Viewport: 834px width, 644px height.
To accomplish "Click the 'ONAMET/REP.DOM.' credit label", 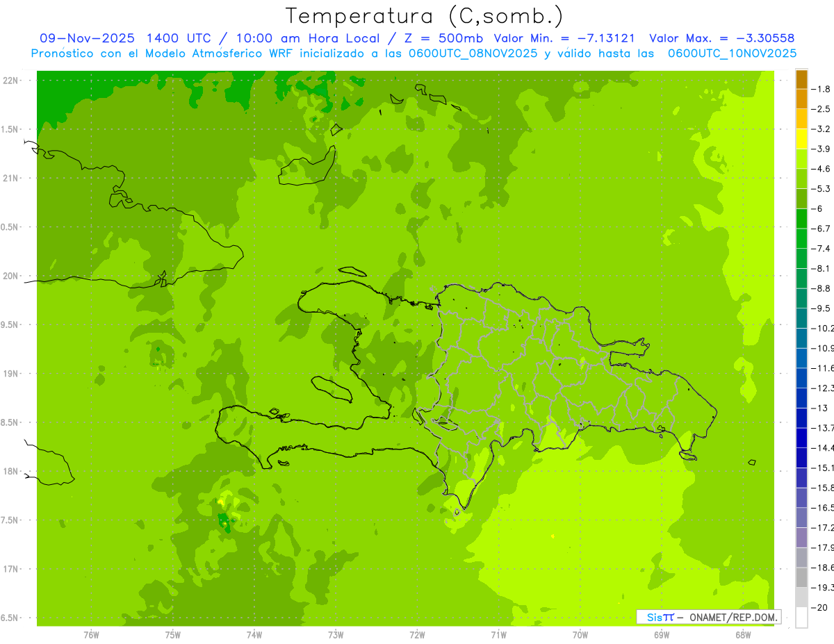I will pos(733,617).
